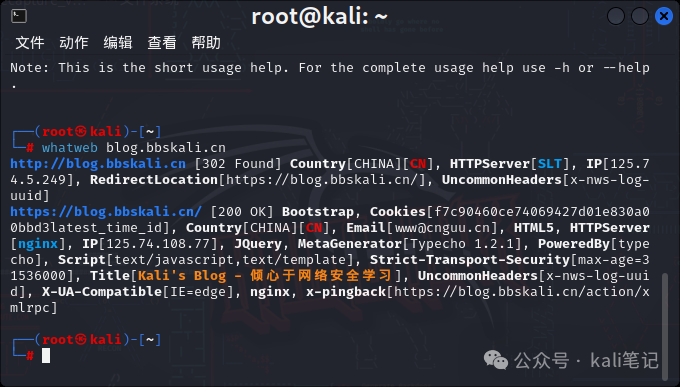This screenshot has height=387, width=680.
Task: Click the Bootstrap plugin text
Action: (318, 212)
